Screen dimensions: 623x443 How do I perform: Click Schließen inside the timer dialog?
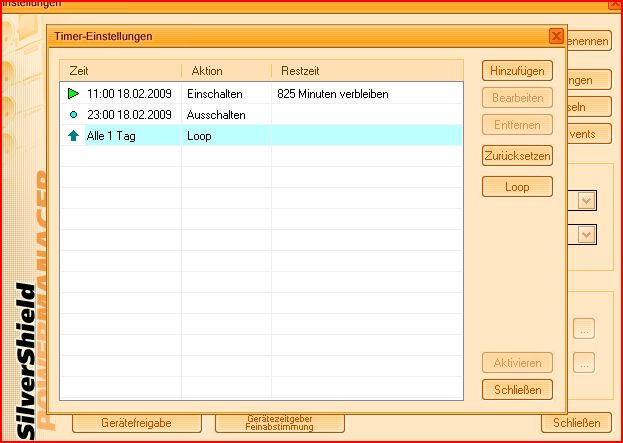point(517,389)
